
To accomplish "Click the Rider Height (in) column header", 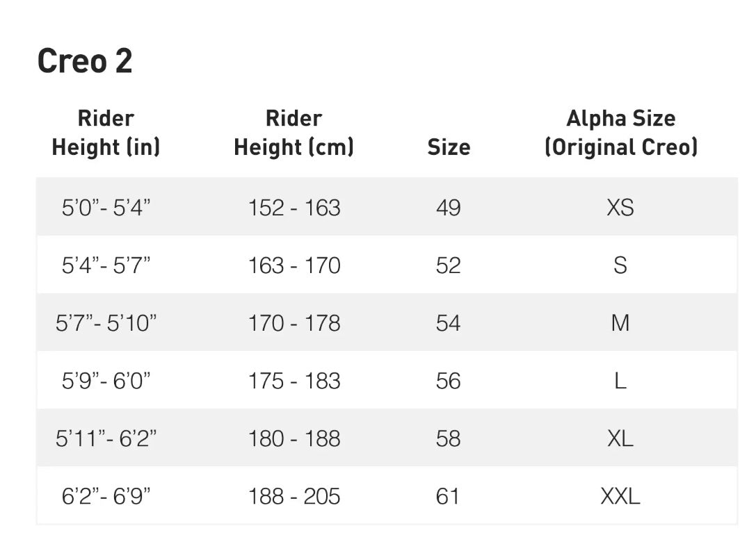I will tap(106, 133).
